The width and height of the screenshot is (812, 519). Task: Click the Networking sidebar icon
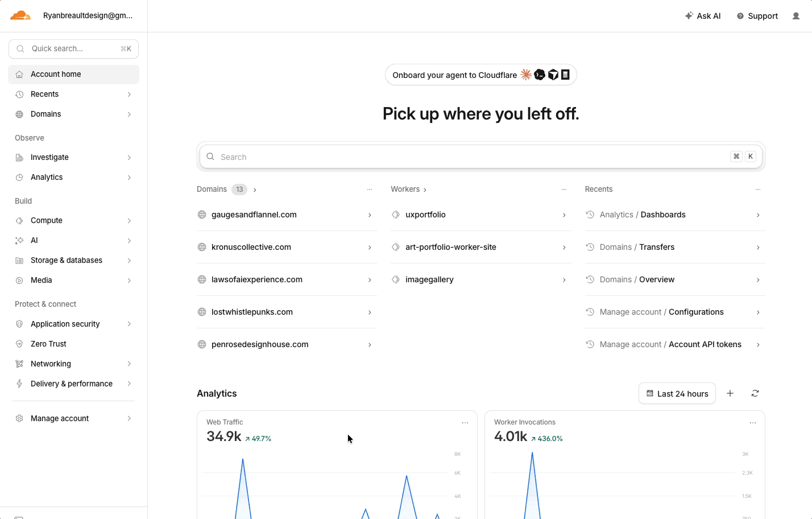pyautogui.click(x=19, y=364)
